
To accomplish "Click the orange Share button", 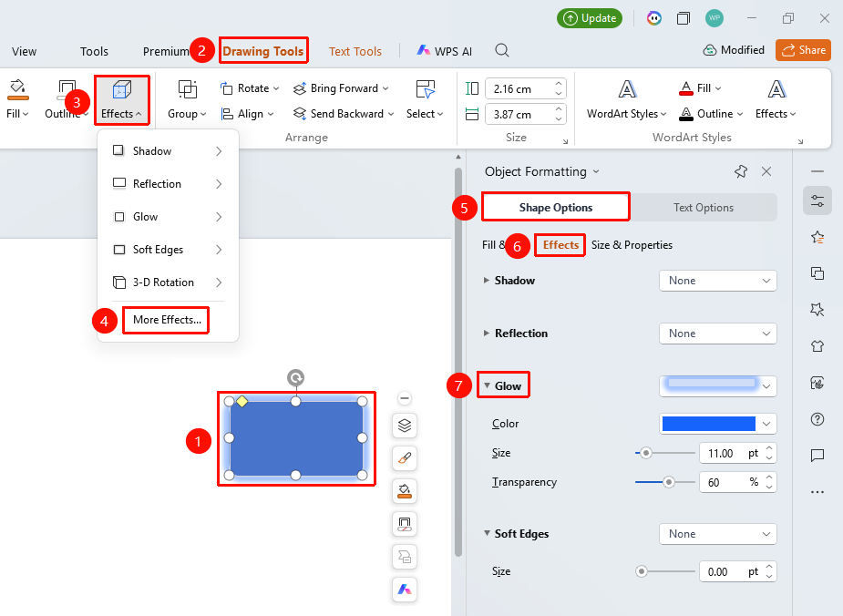I will point(803,50).
